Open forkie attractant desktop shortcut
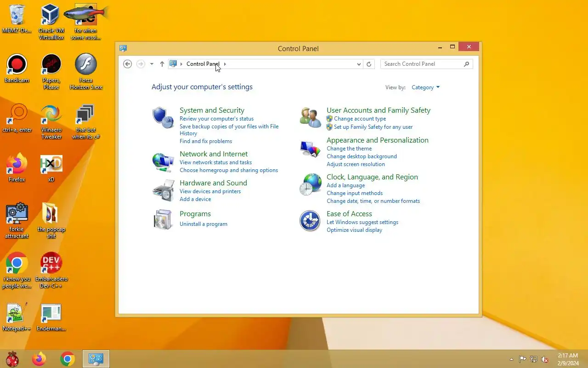Viewport: 588px width, 368px height. coord(17,221)
